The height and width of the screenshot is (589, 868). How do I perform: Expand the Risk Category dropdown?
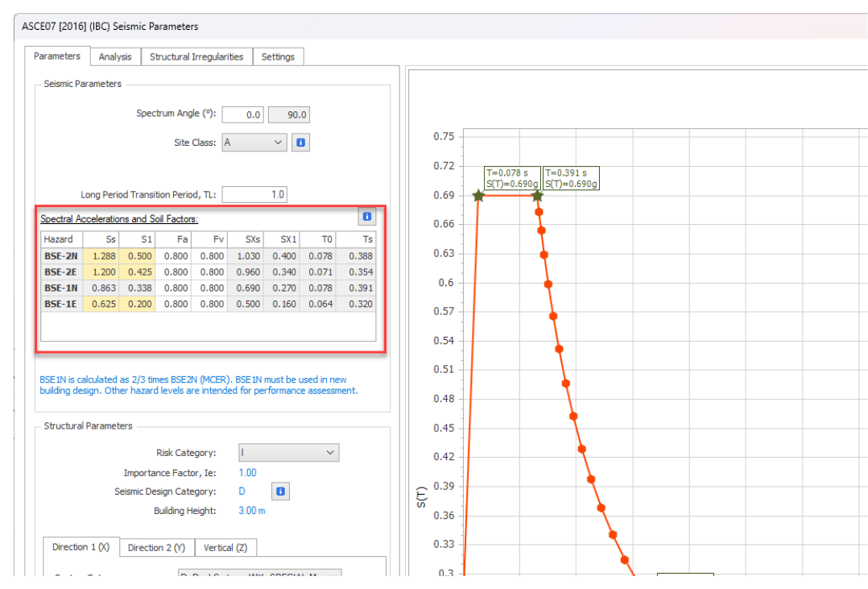pos(288,453)
